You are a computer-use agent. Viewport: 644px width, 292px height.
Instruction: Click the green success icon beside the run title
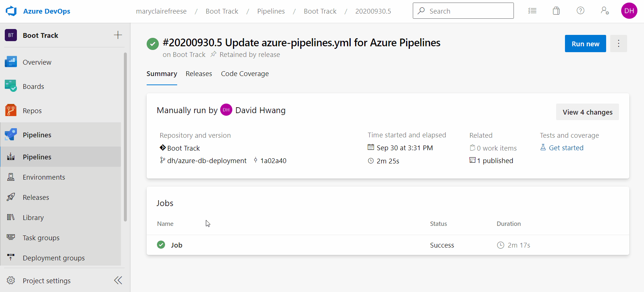point(153,44)
